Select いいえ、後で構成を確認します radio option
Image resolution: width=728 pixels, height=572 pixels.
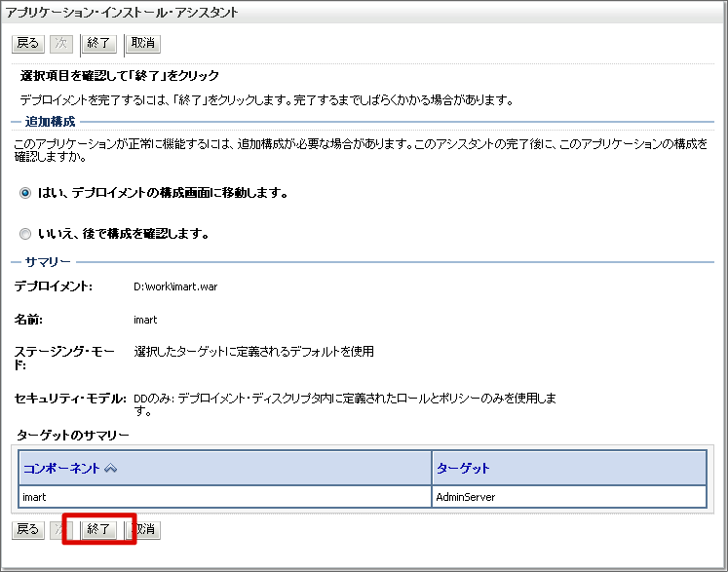[25, 234]
